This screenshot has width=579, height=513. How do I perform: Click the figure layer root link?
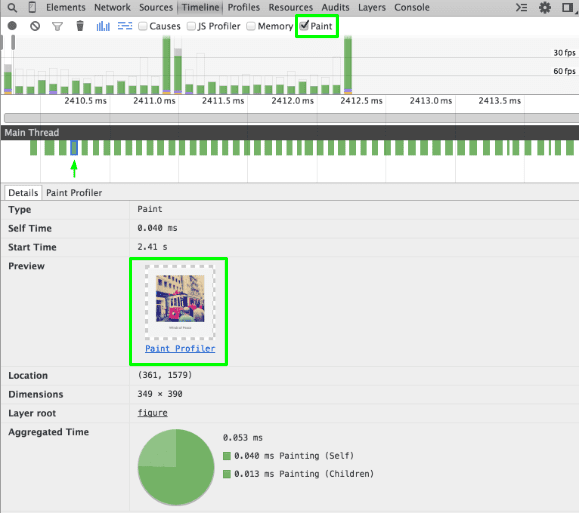coord(153,413)
